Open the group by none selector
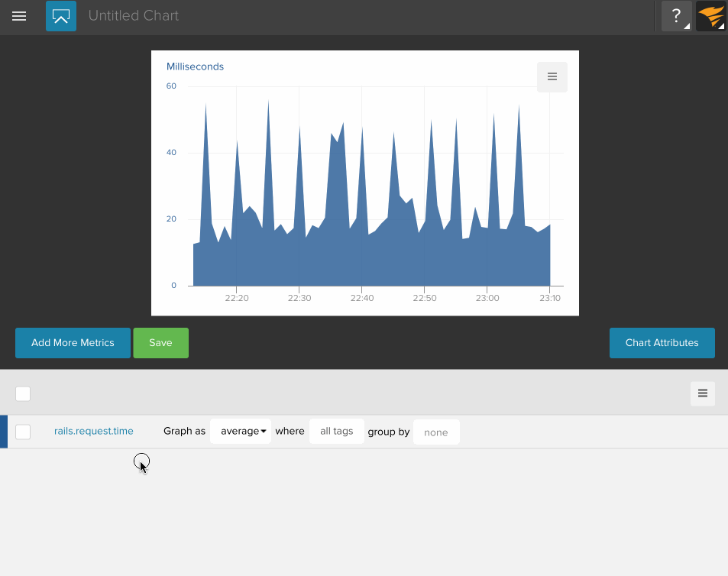 [x=436, y=432]
